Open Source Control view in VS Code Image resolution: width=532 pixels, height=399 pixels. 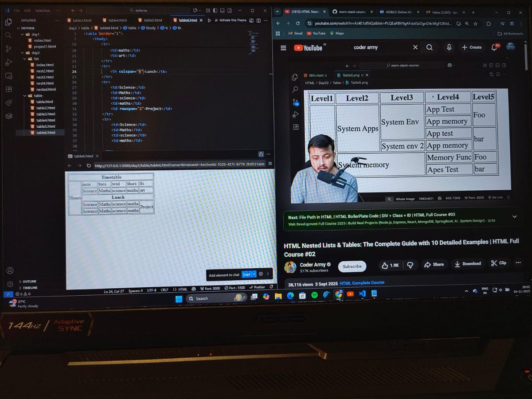(8, 49)
